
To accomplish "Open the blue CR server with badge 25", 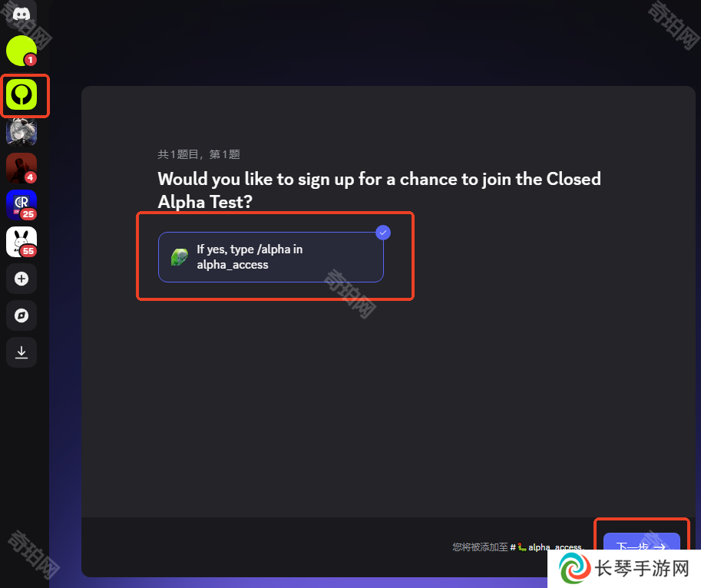I will point(21,205).
